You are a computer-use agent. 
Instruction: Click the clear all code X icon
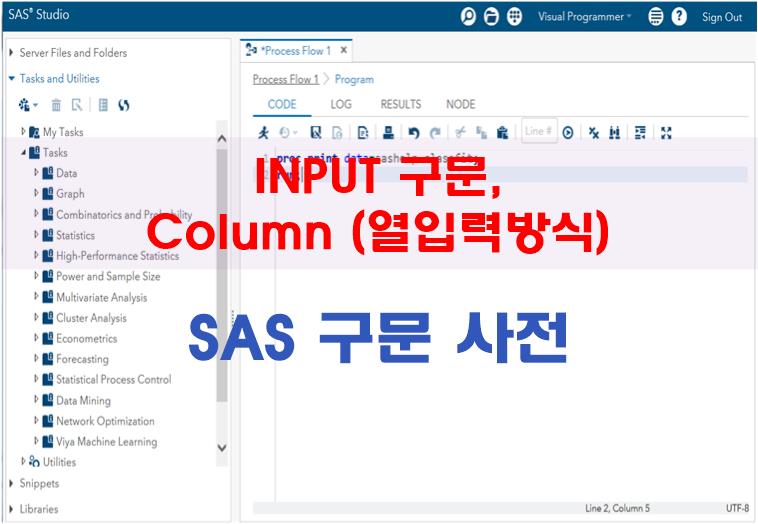[x=594, y=132]
